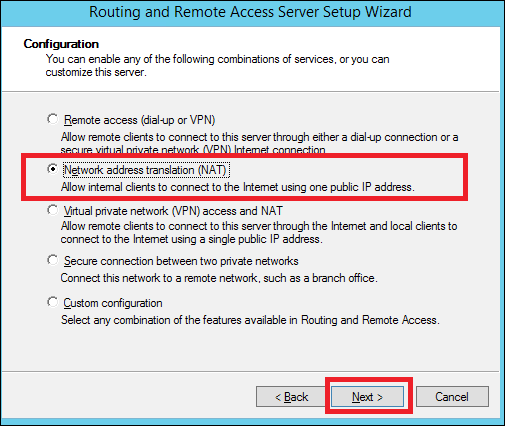Click the NAT description about one public IP address
This screenshot has width=505, height=426.
coord(238,187)
